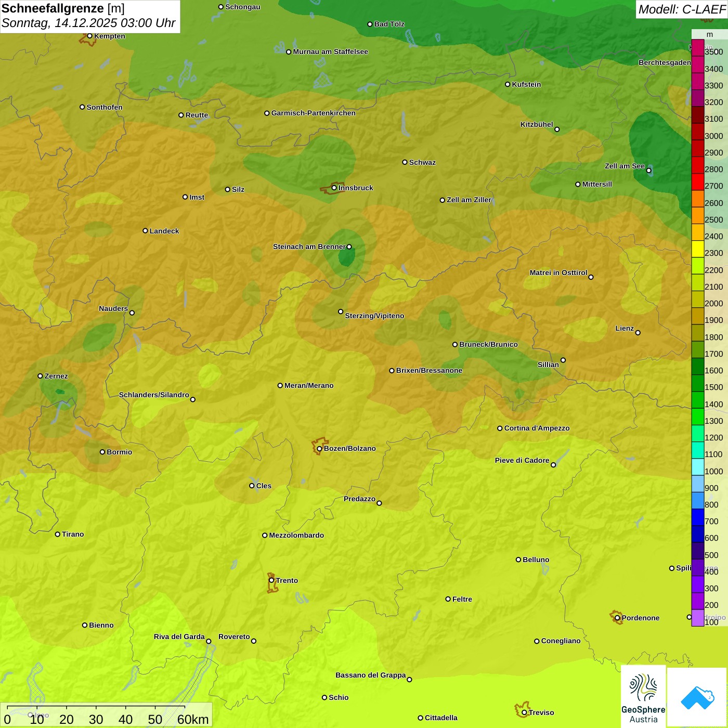The width and height of the screenshot is (728, 728).
Task: Click the '500' legend value
Action: (711, 555)
